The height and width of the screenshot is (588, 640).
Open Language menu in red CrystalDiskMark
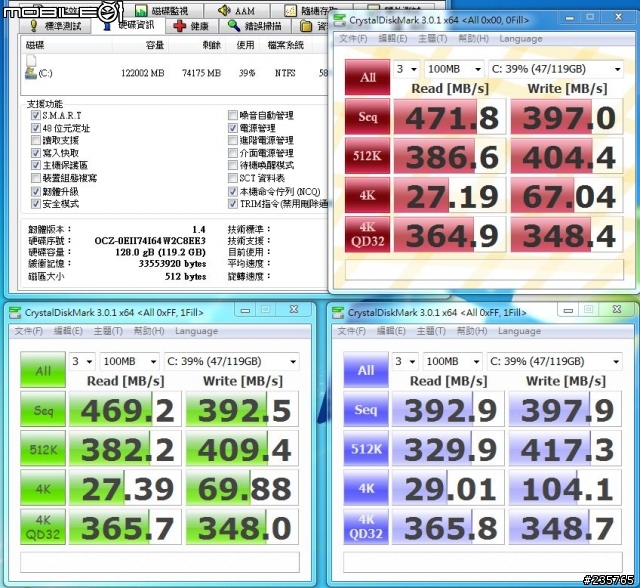click(x=521, y=39)
